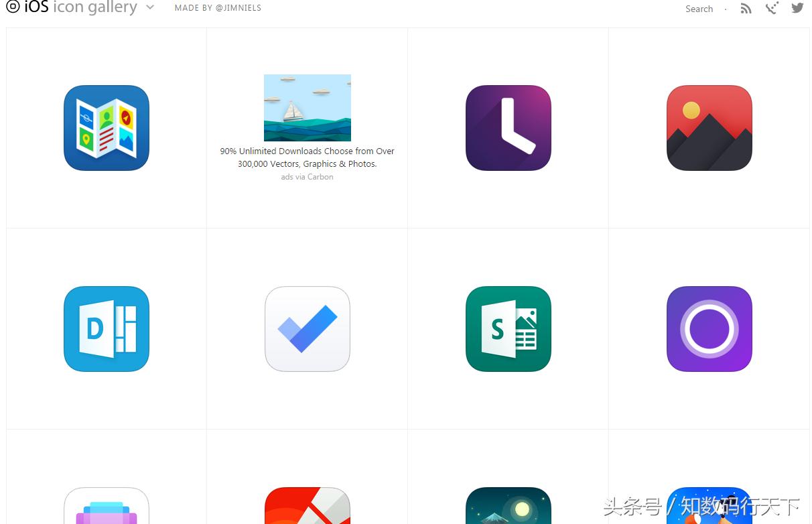The height and width of the screenshot is (524, 812).
Task: Open the purple circle ring app icon
Action: pos(709,329)
